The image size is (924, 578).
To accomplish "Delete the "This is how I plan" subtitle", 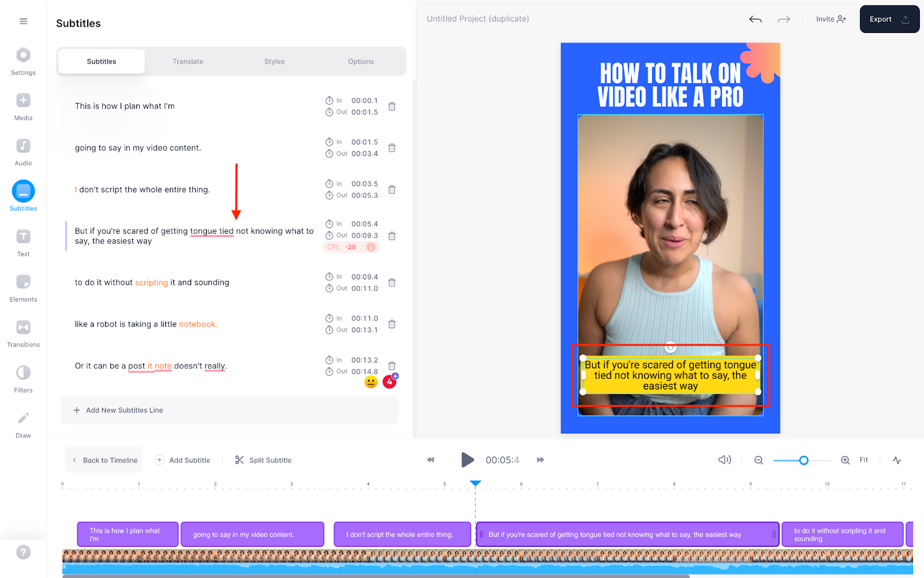I will (x=392, y=106).
